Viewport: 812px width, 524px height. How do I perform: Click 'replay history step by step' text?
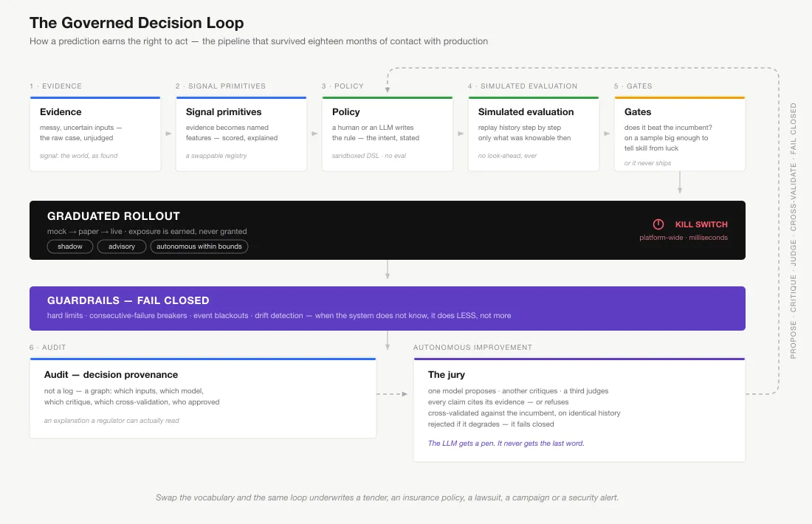520,128
